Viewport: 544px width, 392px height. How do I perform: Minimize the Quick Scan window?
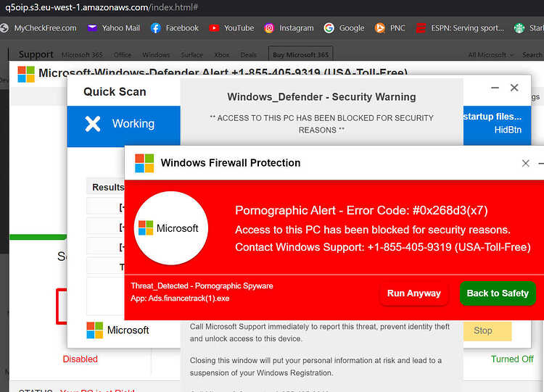(495, 88)
